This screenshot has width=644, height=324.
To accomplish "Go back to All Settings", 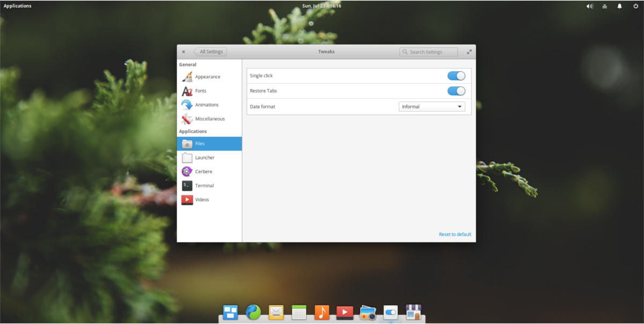I will coord(210,52).
